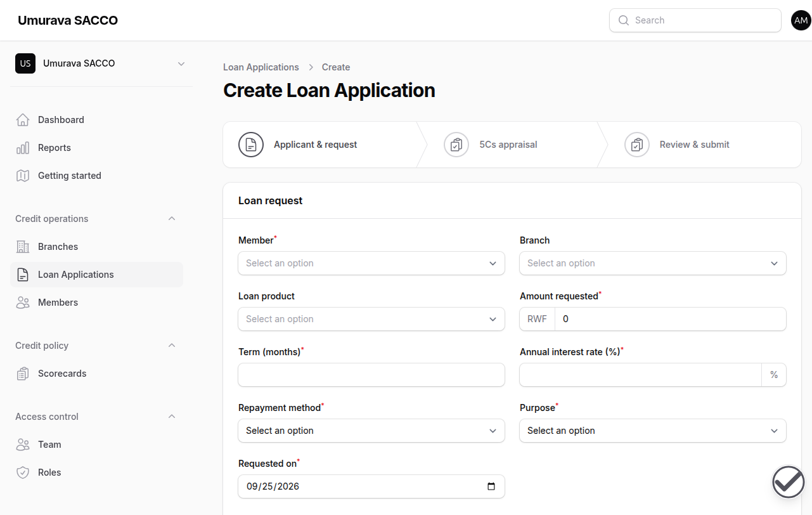812x515 pixels.
Task: Click the 5Cs appraisal step icon
Action: pyautogui.click(x=456, y=145)
